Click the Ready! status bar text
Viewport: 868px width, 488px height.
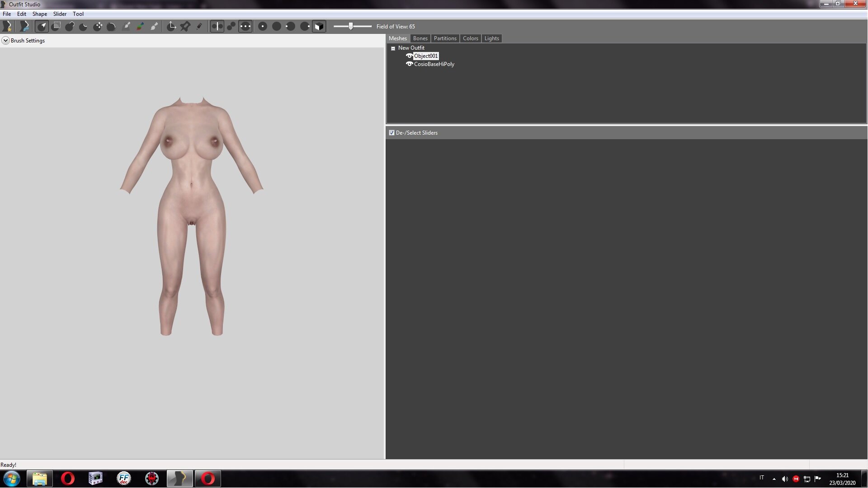click(9, 465)
